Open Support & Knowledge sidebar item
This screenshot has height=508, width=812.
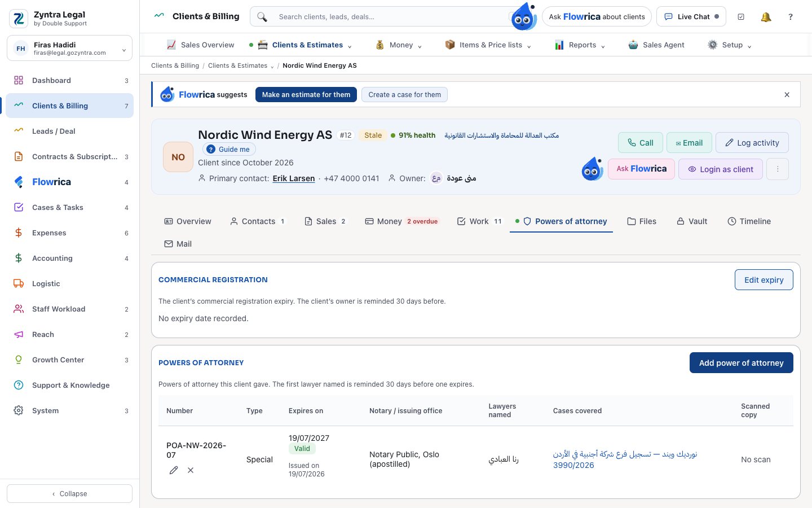(70, 385)
